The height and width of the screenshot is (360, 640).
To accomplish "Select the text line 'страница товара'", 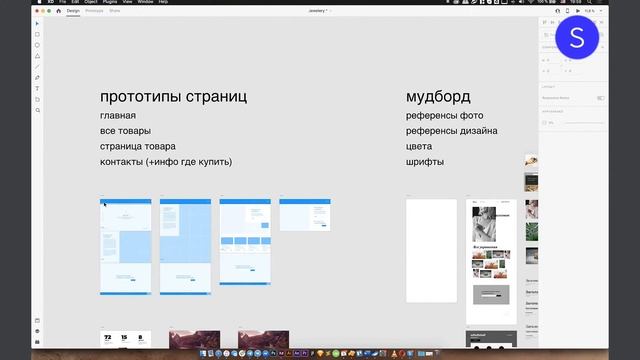I will [138, 146].
